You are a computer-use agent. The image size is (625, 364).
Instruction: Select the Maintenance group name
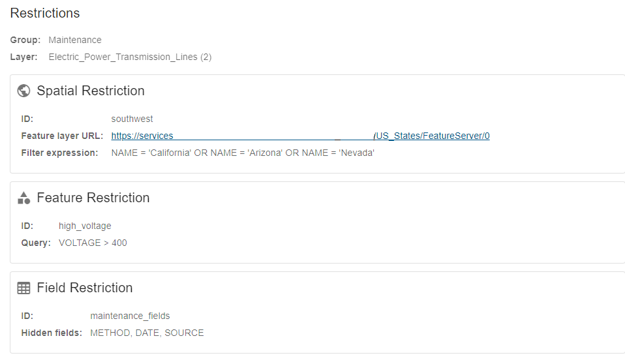click(x=75, y=40)
